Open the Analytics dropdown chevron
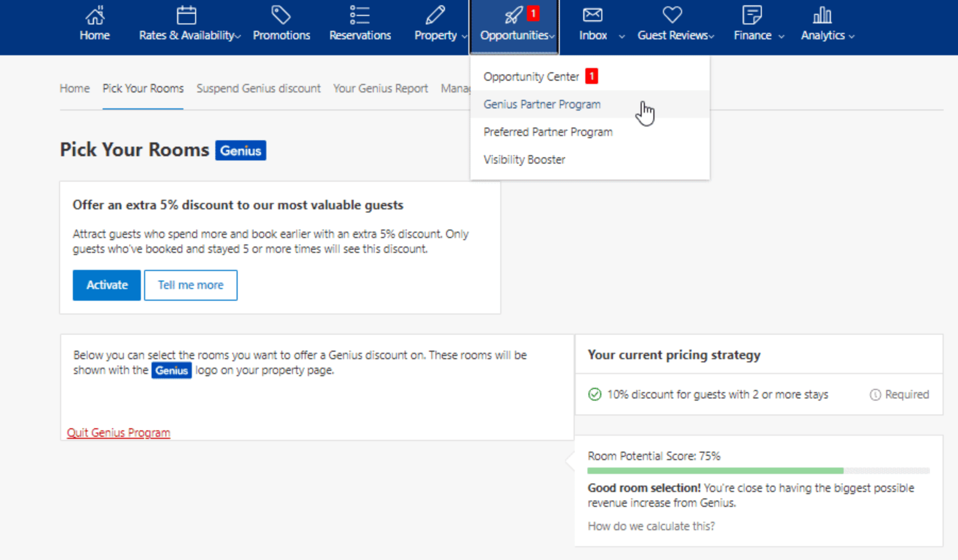This screenshot has width=958, height=560. (851, 37)
